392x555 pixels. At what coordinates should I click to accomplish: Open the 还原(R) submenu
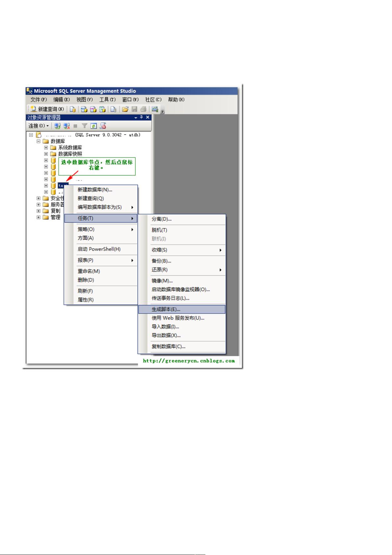pyautogui.click(x=182, y=270)
